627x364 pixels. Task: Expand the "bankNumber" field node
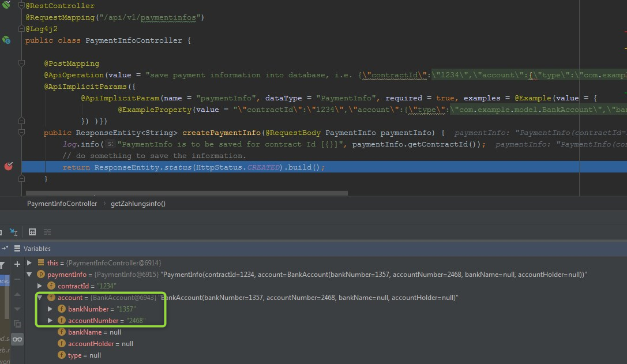[50, 309]
